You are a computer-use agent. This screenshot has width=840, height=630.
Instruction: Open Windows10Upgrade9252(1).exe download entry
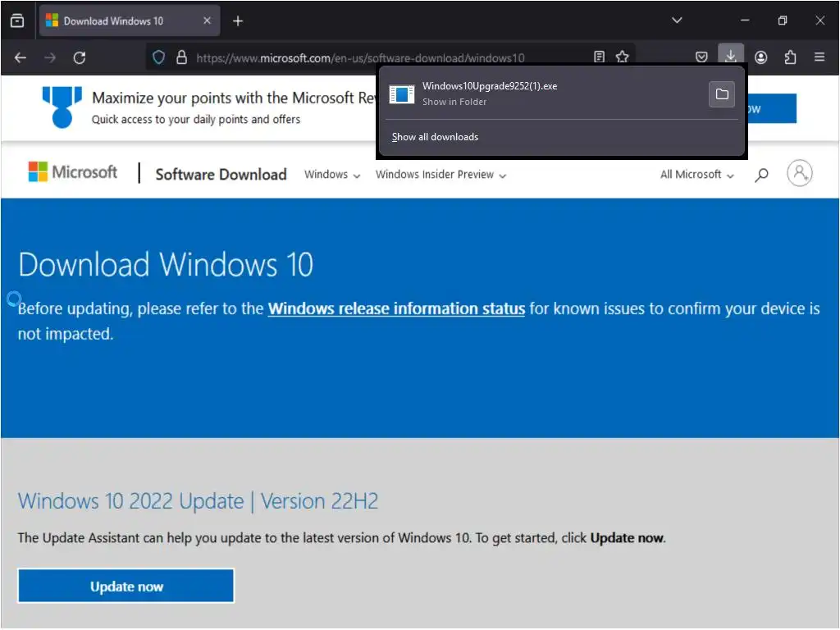544,94
